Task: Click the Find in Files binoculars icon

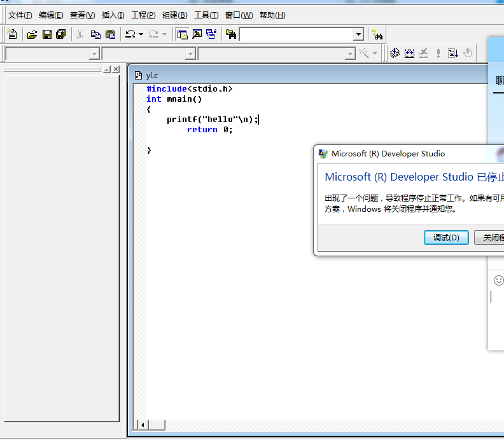Action: pos(231,34)
